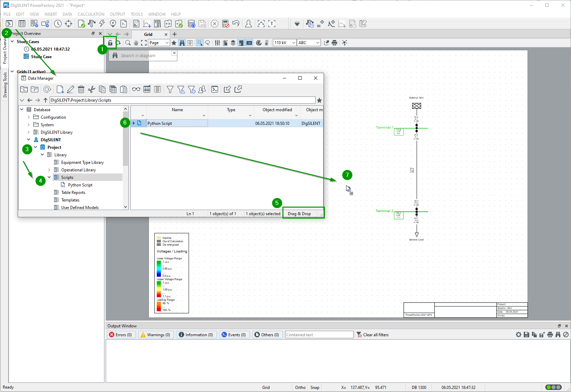Viewport: 571px width, 392px height.
Task: Click the Cut scissors icon in Data Manager
Action: (x=91, y=89)
